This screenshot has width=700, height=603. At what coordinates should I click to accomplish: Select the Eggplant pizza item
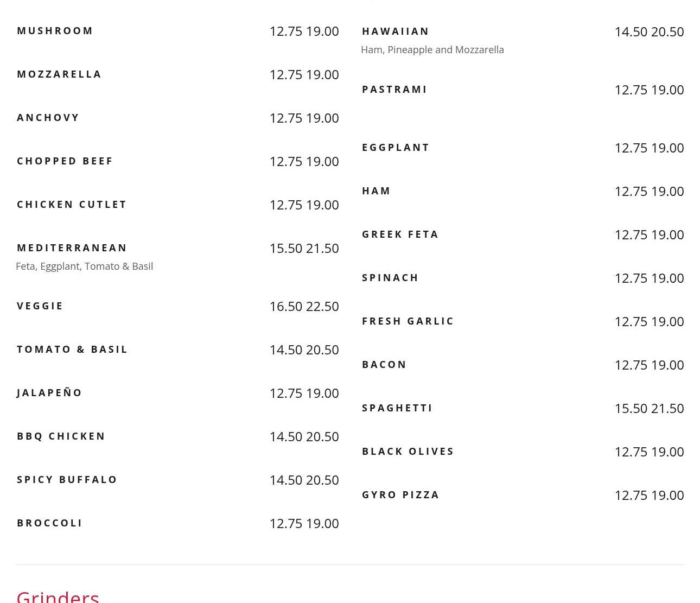pos(395,148)
